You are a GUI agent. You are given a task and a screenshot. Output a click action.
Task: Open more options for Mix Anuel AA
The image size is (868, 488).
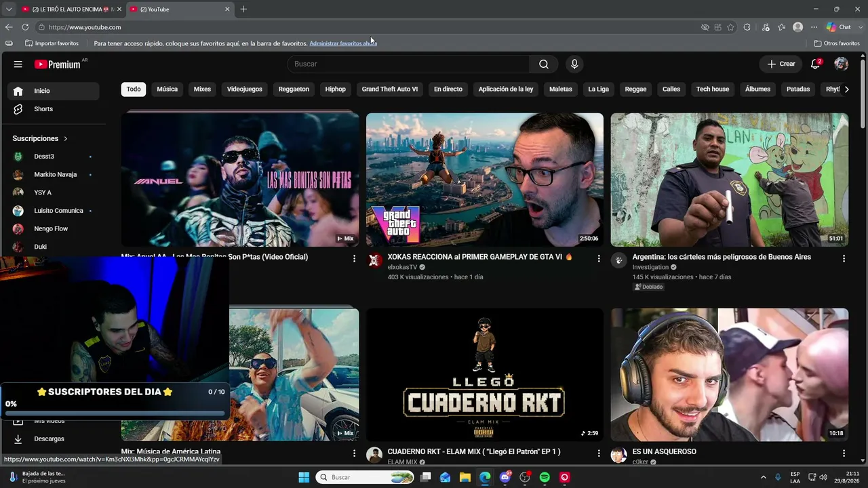tap(354, 258)
